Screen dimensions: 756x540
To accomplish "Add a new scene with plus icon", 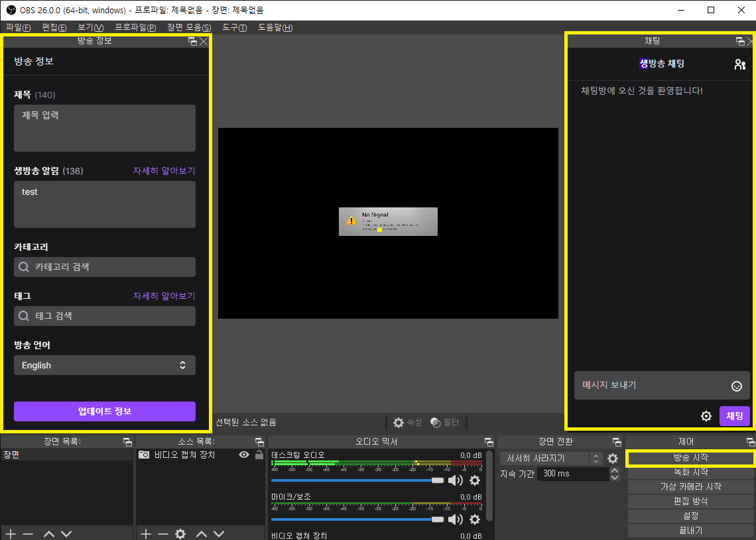I will (11, 534).
